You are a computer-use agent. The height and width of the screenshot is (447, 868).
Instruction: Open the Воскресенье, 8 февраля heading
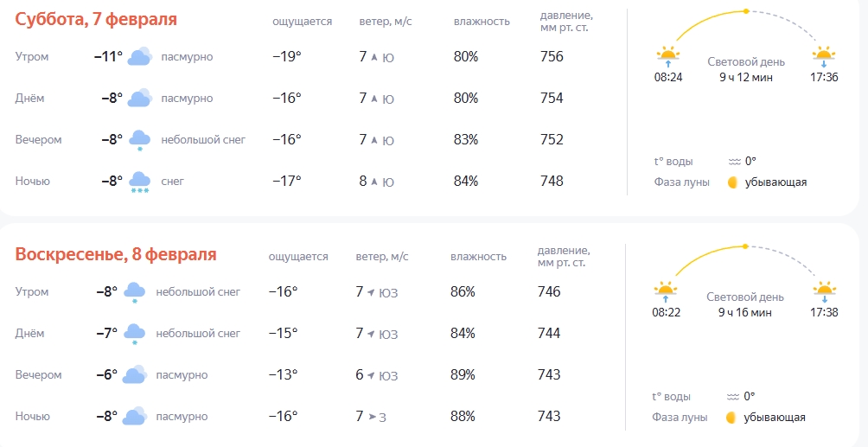click(x=116, y=254)
